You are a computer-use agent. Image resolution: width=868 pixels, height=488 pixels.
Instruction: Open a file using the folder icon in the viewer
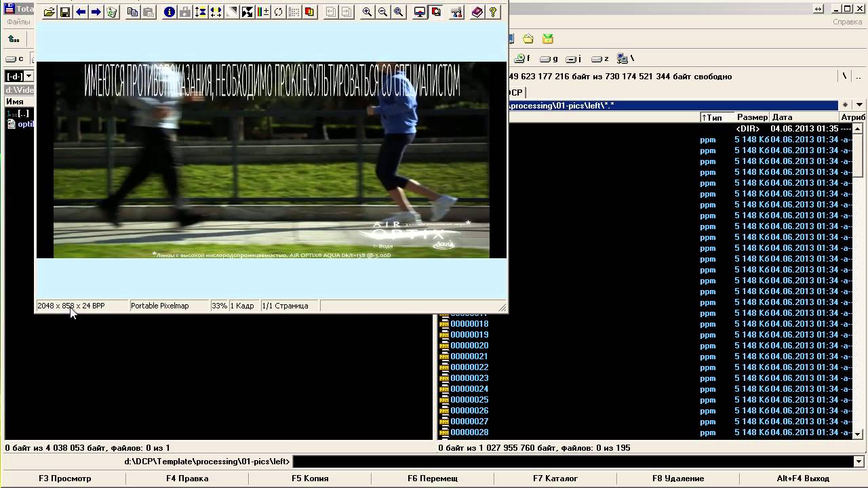pos(50,12)
